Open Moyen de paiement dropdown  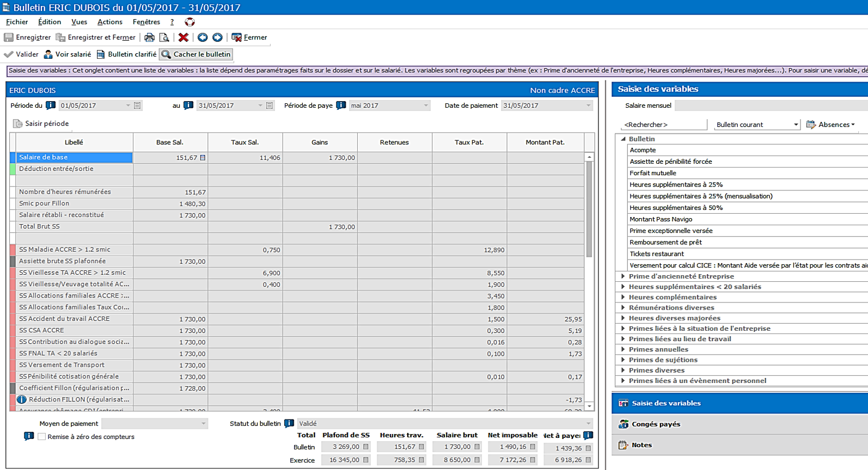204,423
